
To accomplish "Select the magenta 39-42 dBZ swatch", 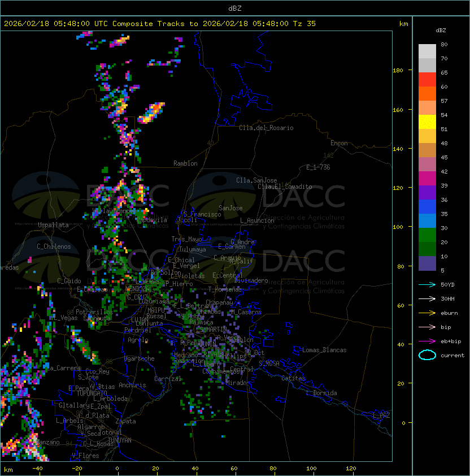I will (x=427, y=179).
